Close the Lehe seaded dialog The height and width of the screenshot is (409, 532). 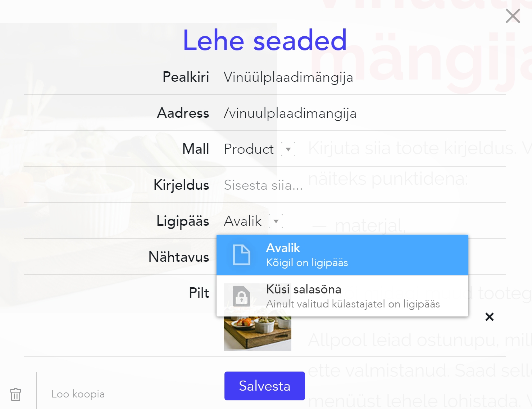(x=513, y=16)
